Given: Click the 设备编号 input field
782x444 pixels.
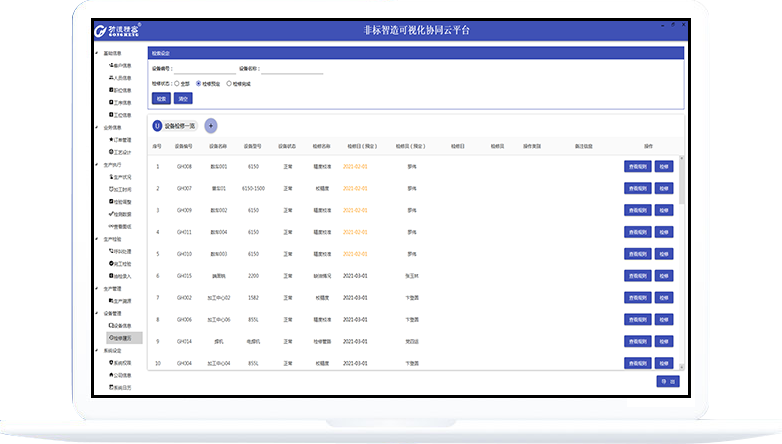Looking at the screenshot, I should 203,69.
